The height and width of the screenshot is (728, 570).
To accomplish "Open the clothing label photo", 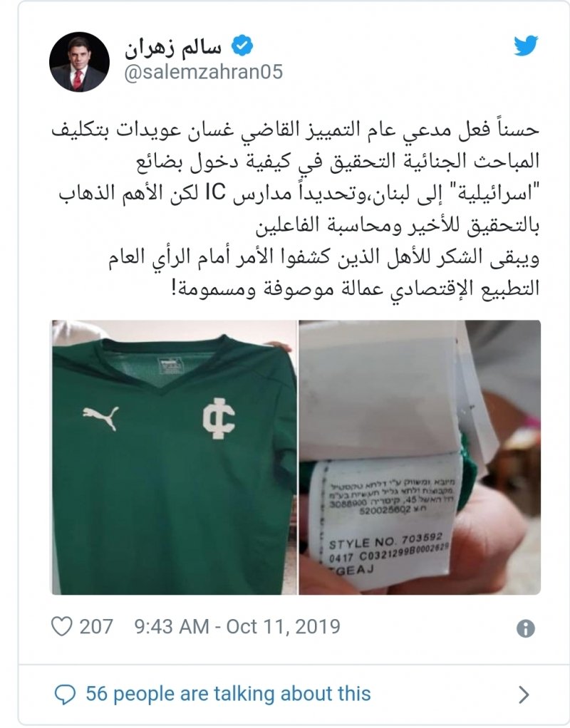I will (x=420, y=457).
